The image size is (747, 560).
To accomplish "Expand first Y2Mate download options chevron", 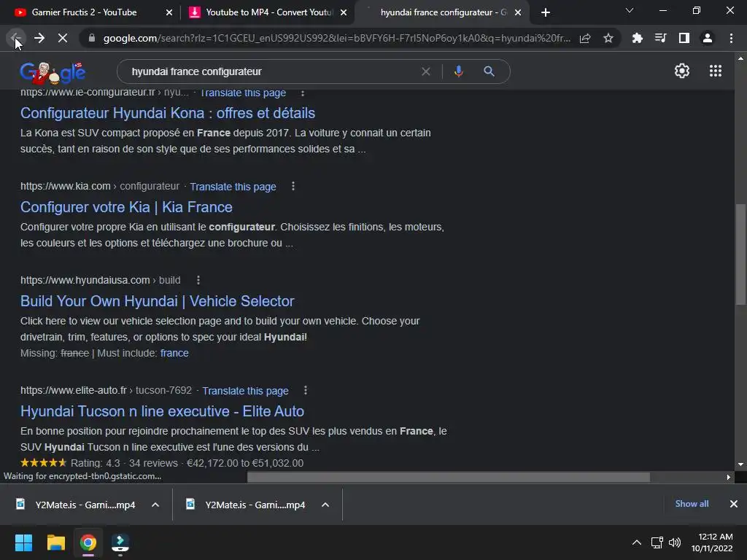I will (155, 505).
